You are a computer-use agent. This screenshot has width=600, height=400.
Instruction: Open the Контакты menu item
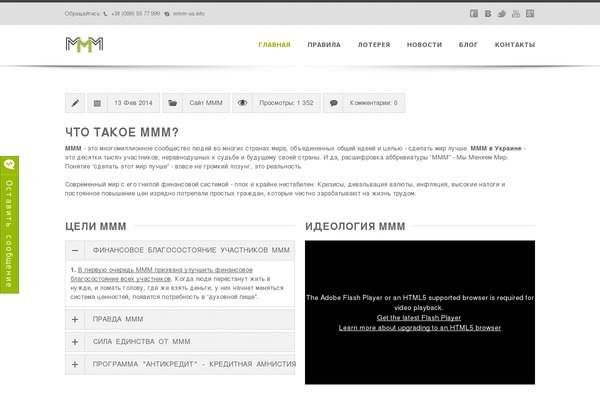[515, 45]
